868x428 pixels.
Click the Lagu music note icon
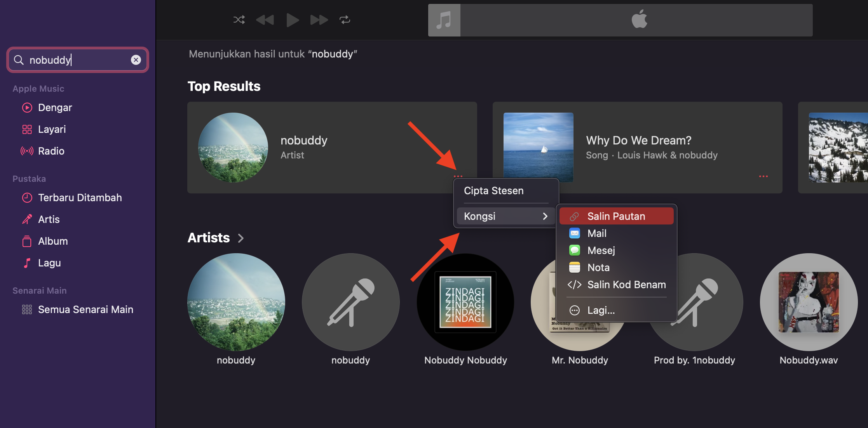(27, 263)
